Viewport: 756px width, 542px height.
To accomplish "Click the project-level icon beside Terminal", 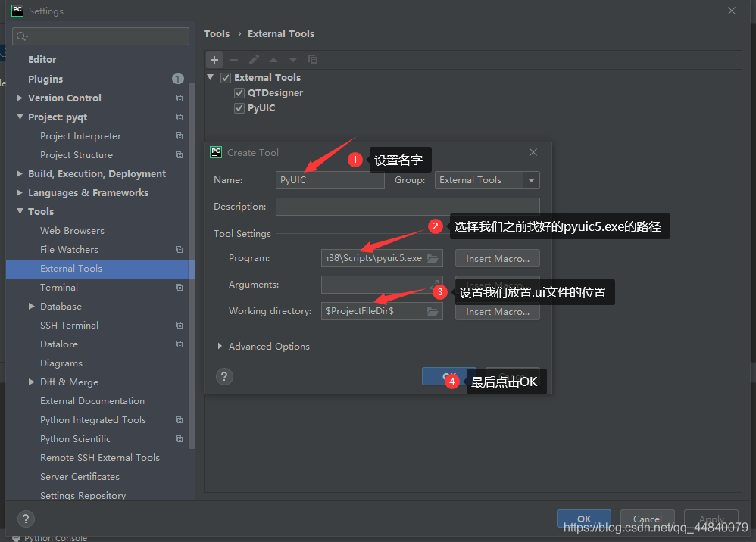I will coord(180,287).
